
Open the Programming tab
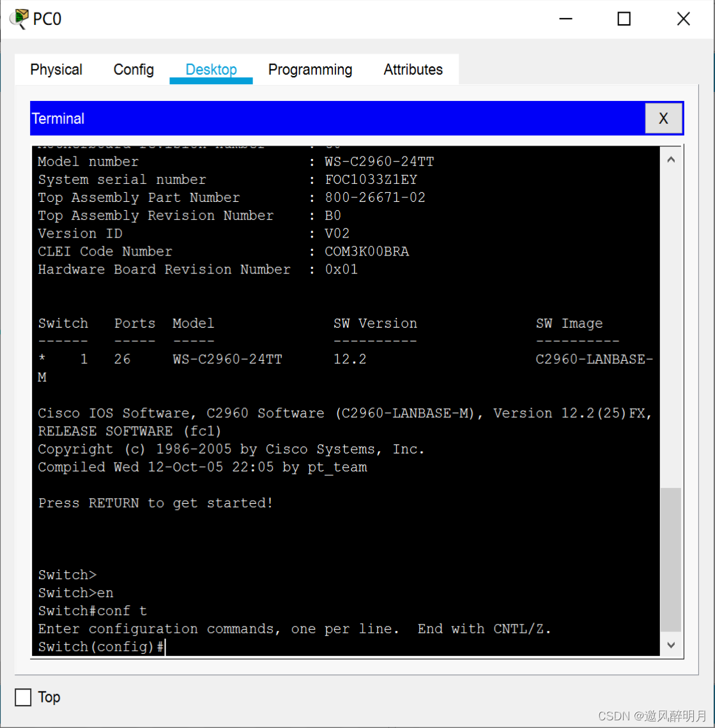(x=310, y=70)
